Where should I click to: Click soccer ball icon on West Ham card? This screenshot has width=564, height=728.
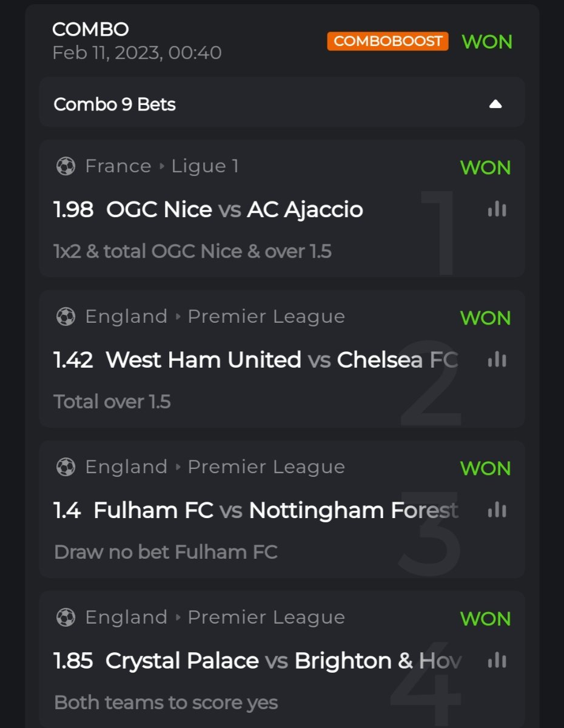point(65,317)
